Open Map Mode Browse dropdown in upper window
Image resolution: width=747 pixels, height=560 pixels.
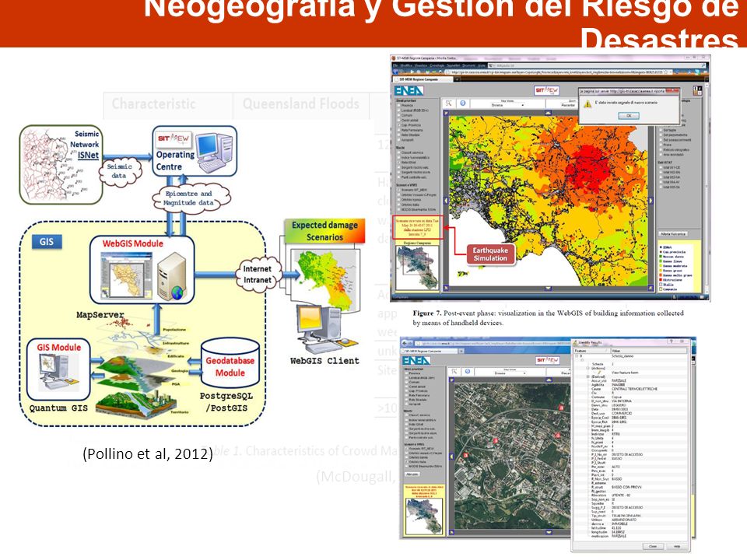pyautogui.click(x=508, y=105)
